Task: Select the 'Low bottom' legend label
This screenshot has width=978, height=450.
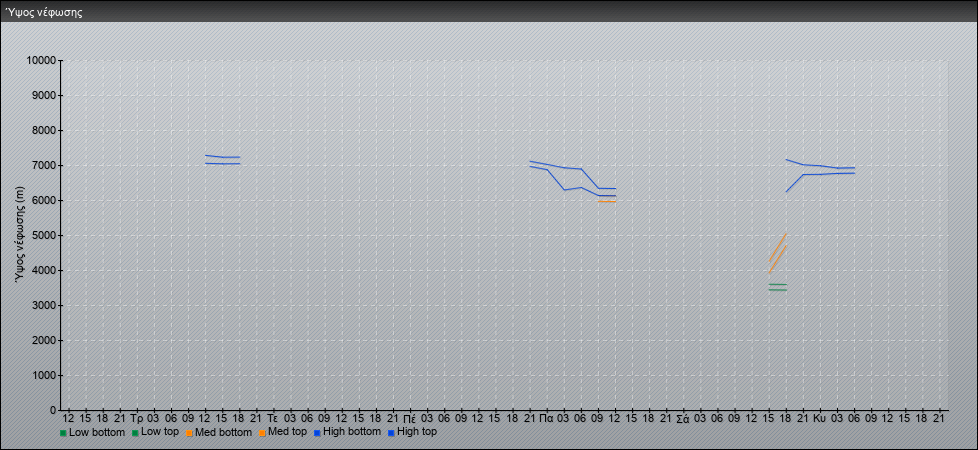Action: click(96, 432)
